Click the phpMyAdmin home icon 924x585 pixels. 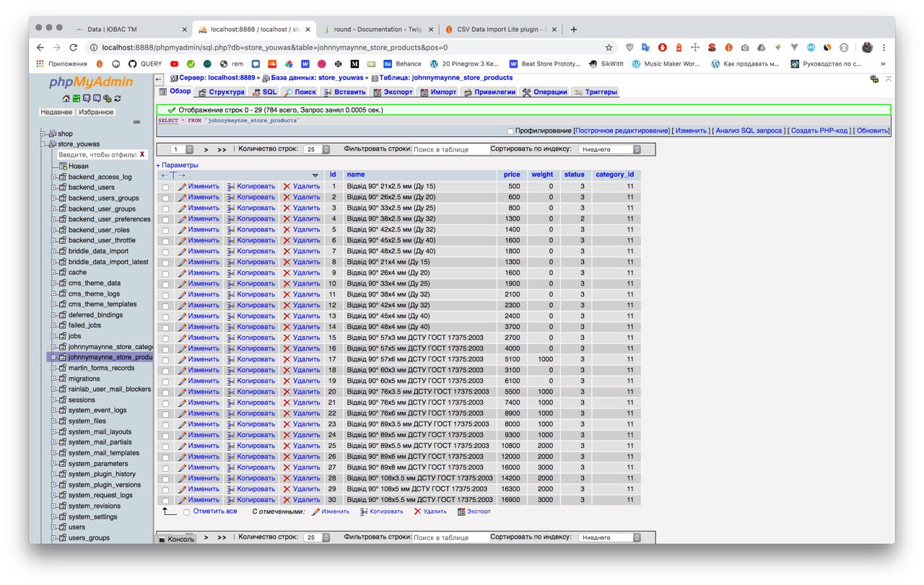pos(66,99)
